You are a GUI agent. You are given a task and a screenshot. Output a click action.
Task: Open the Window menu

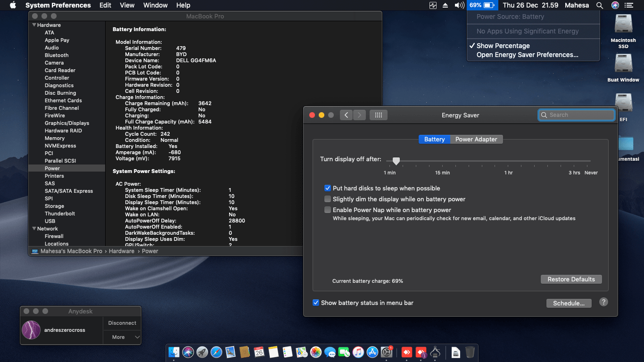[155, 5]
